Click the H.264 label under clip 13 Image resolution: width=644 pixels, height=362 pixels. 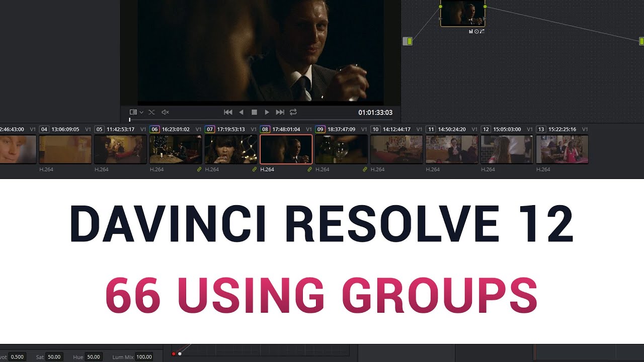coord(543,169)
